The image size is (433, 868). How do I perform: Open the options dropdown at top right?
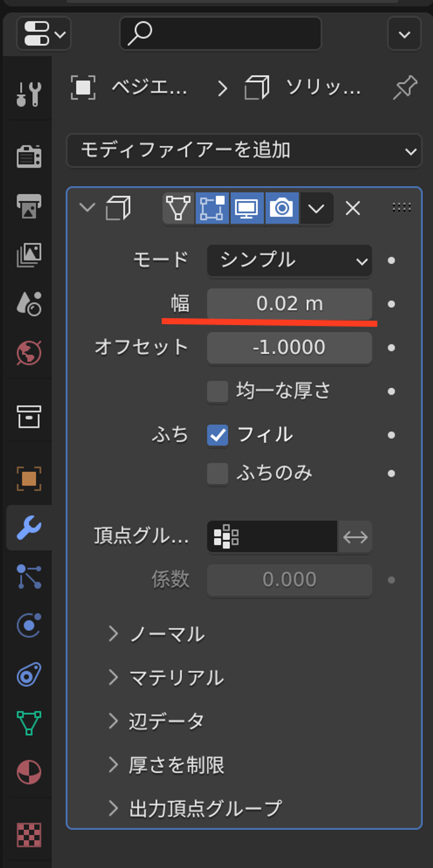click(404, 34)
